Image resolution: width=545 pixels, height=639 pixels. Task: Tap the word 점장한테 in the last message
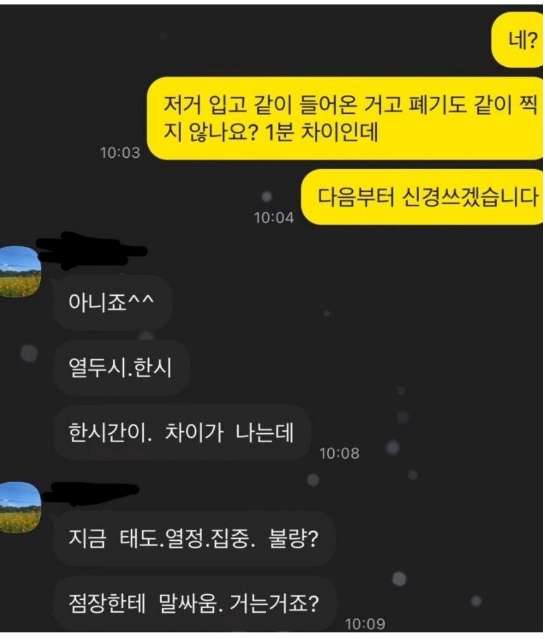pos(107,604)
